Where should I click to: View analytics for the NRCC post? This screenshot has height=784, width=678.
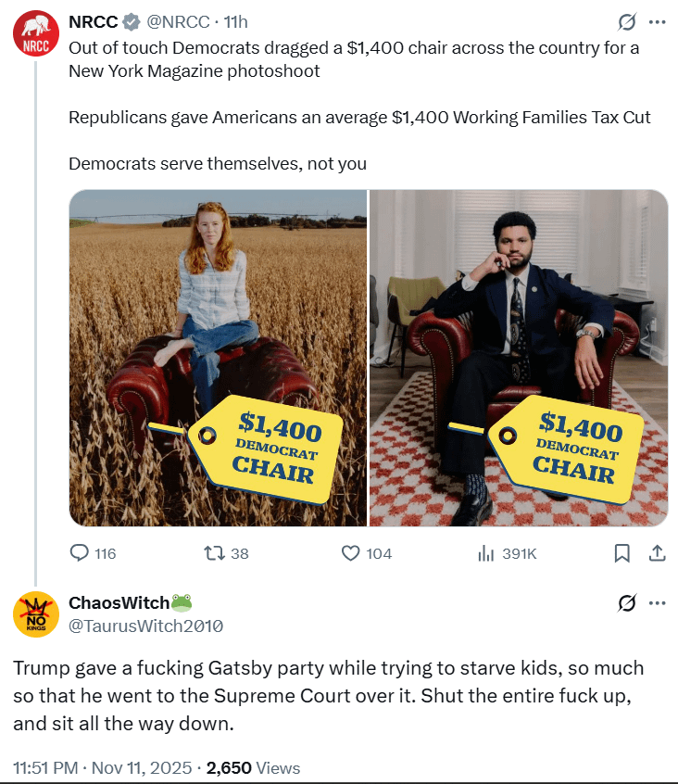click(x=484, y=553)
